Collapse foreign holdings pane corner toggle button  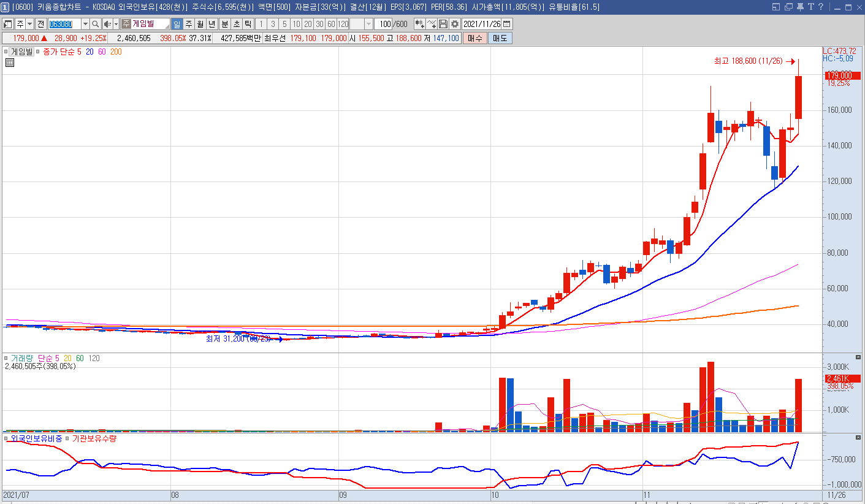click(x=858, y=437)
